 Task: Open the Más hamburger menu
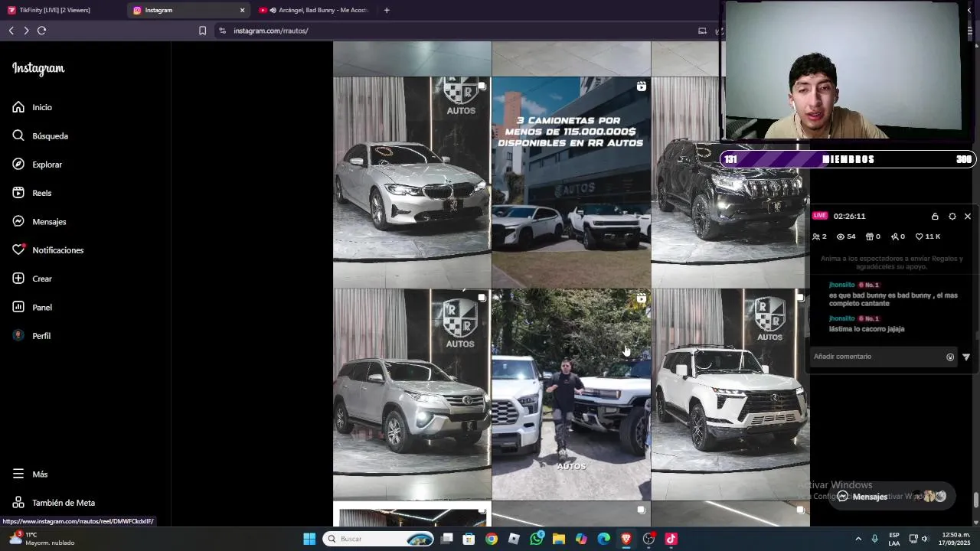pos(18,474)
